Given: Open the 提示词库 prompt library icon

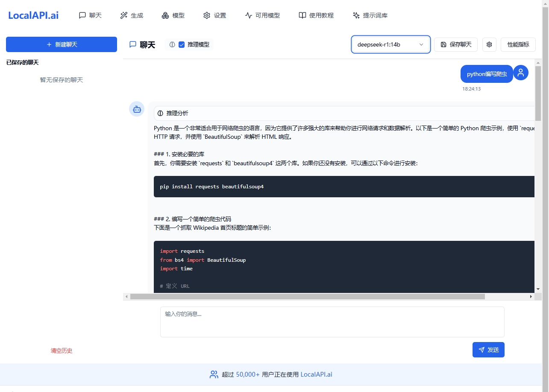Looking at the screenshot, I should (356, 15).
